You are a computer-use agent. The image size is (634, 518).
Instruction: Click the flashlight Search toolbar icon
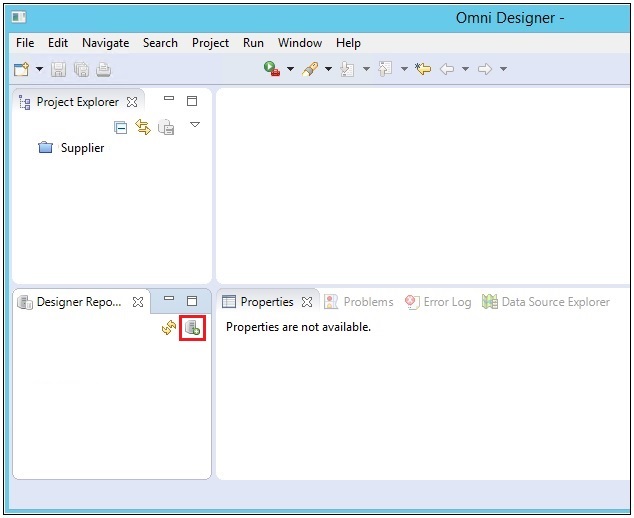(x=310, y=69)
